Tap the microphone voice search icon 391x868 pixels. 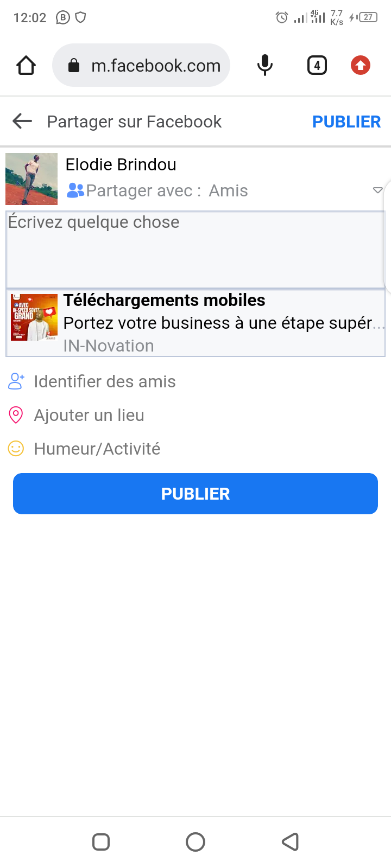[264, 66]
